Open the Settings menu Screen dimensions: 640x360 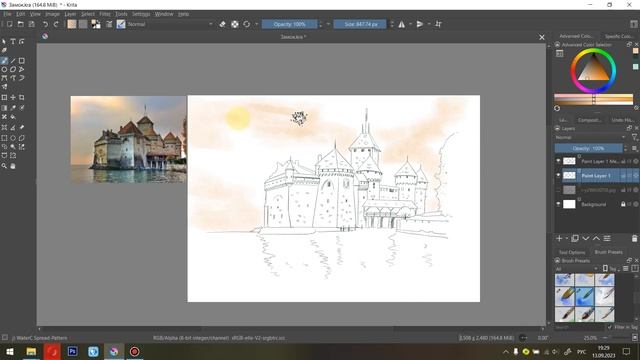tap(141, 14)
